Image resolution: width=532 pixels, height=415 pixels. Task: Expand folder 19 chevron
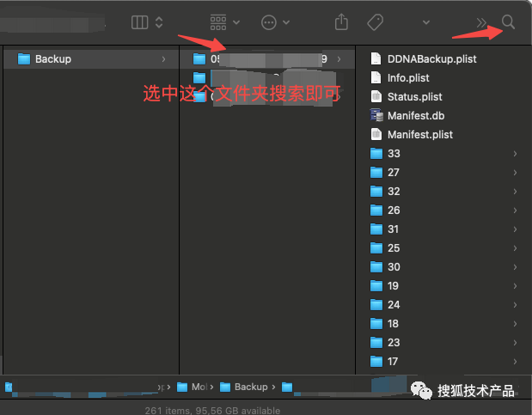click(x=515, y=286)
